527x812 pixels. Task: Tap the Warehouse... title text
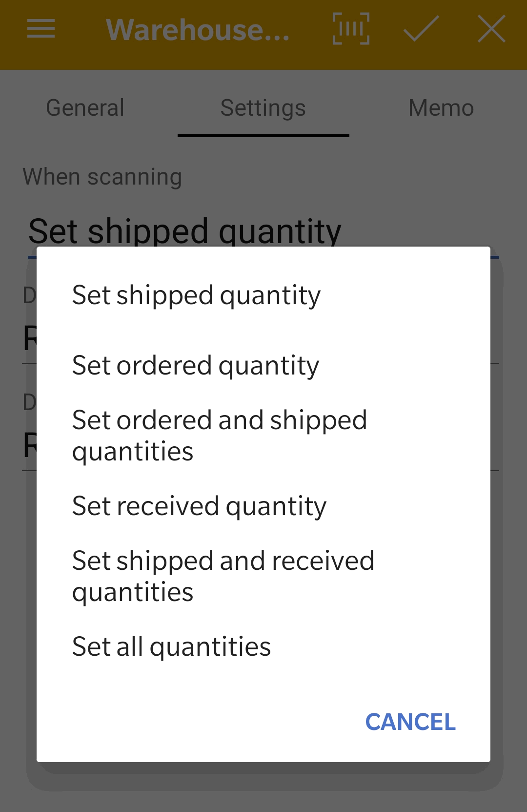pos(198,29)
